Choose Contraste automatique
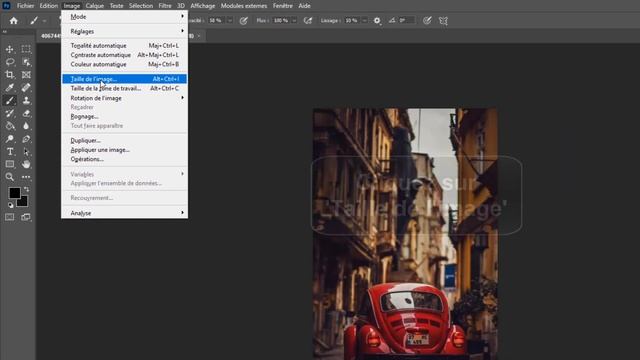Image resolution: width=640 pixels, height=360 pixels. coord(124,55)
